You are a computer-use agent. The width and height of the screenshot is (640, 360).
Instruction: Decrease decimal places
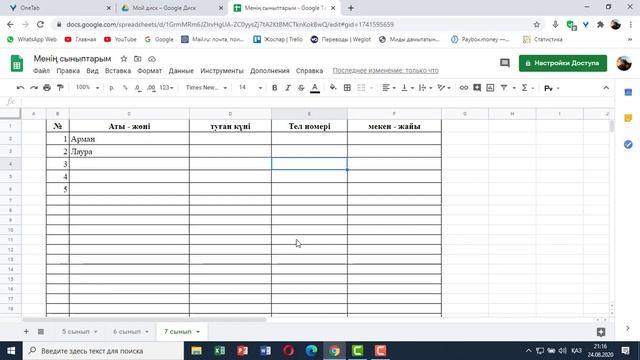click(x=138, y=88)
